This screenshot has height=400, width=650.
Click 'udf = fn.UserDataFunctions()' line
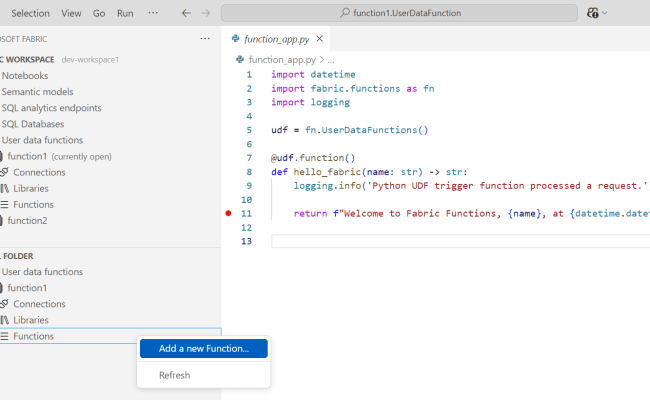[x=349, y=130]
